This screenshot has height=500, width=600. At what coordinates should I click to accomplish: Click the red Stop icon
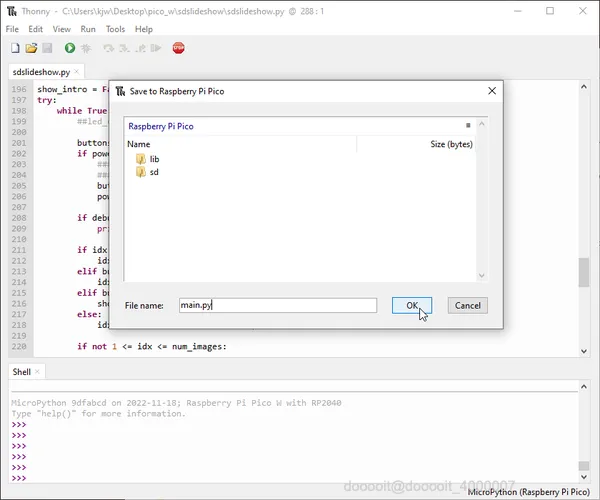[178, 48]
